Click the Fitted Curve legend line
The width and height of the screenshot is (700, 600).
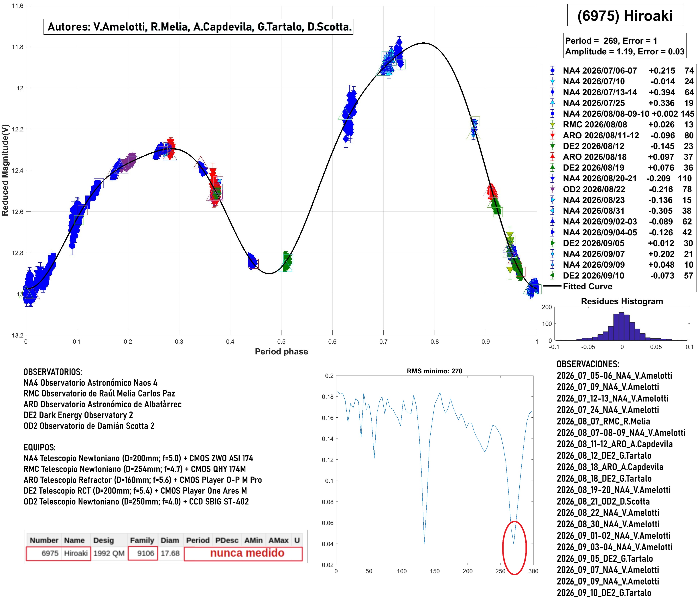pyautogui.click(x=552, y=287)
